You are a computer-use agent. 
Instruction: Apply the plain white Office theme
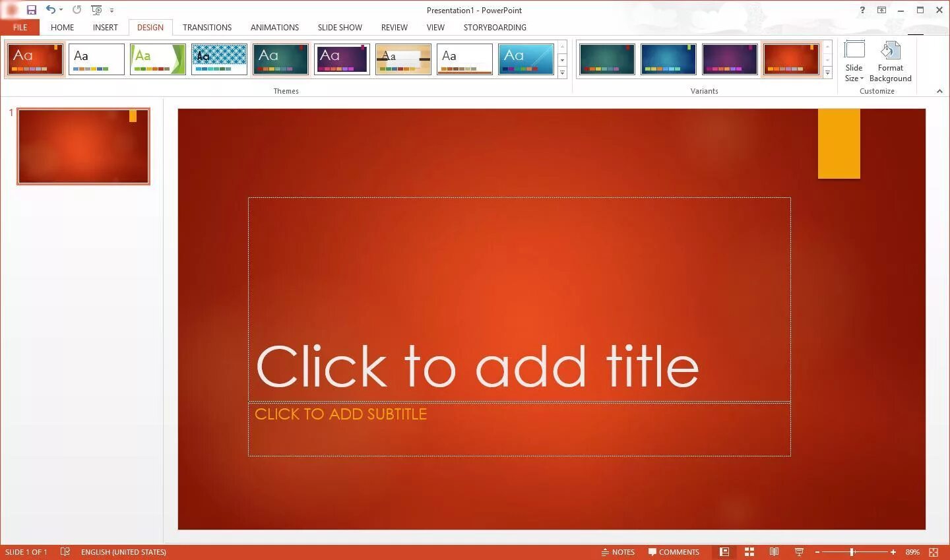(x=96, y=59)
